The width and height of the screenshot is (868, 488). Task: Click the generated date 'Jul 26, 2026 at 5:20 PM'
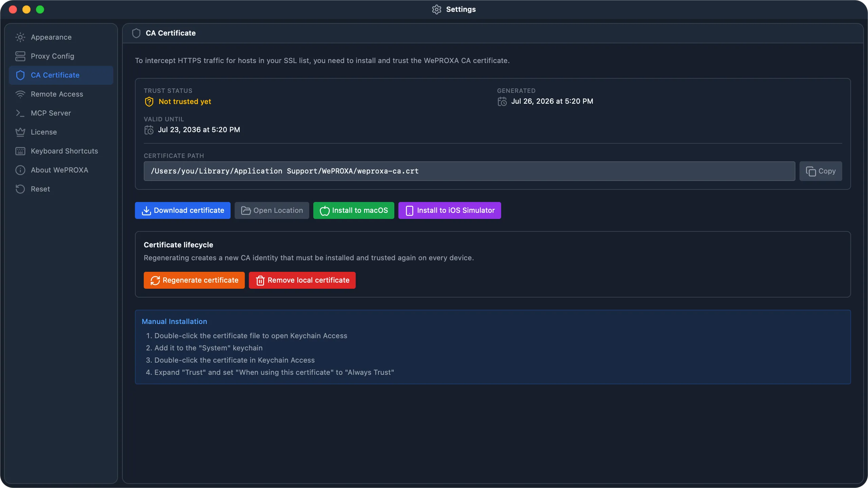pyautogui.click(x=552, y=101)
